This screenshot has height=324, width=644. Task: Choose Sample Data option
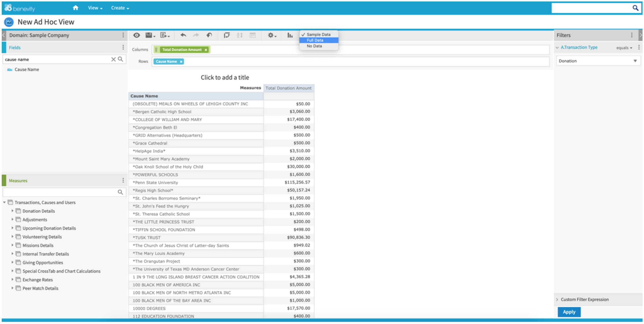[x=319, y=34]
